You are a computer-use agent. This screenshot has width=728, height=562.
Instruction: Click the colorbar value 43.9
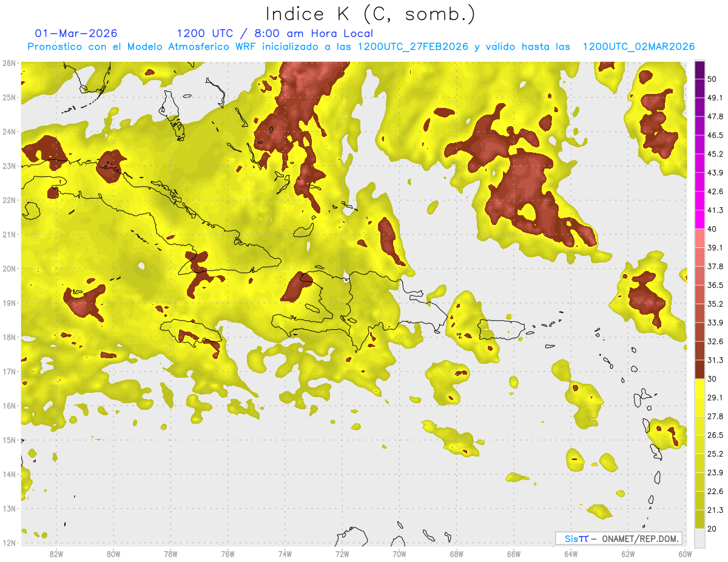tap(715, 173)
